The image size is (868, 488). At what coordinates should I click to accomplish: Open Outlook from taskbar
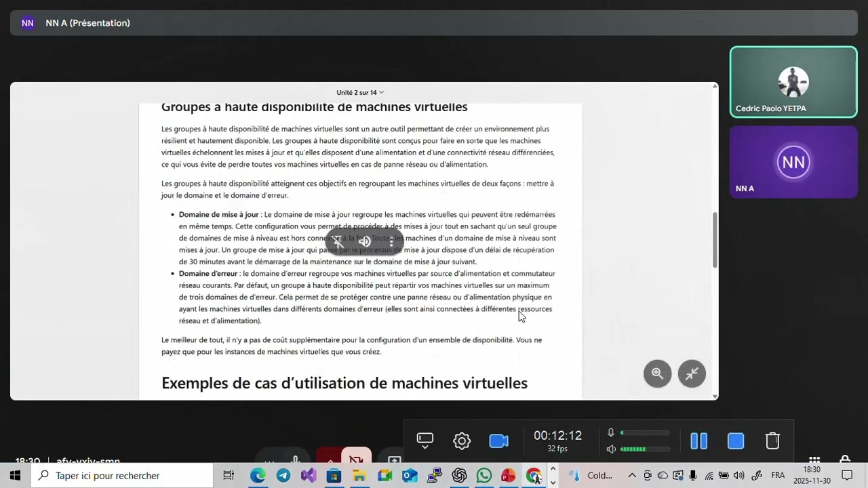[x=410, y=476]
